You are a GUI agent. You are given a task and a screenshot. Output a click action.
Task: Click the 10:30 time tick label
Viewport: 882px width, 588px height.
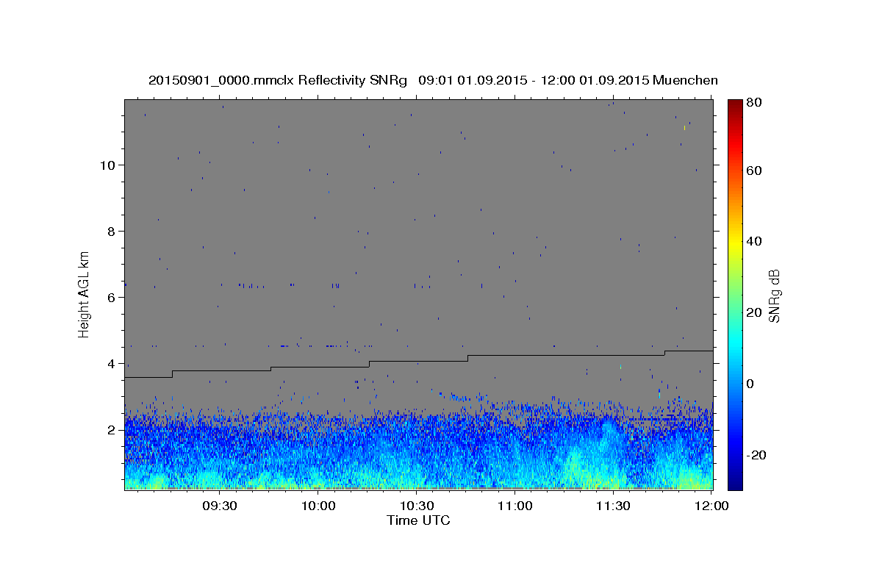coord(417,506)
